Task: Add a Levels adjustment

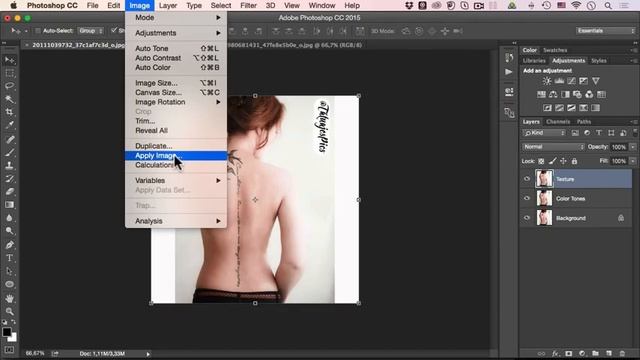Action: pyautogui.click(x=559, y=81)
